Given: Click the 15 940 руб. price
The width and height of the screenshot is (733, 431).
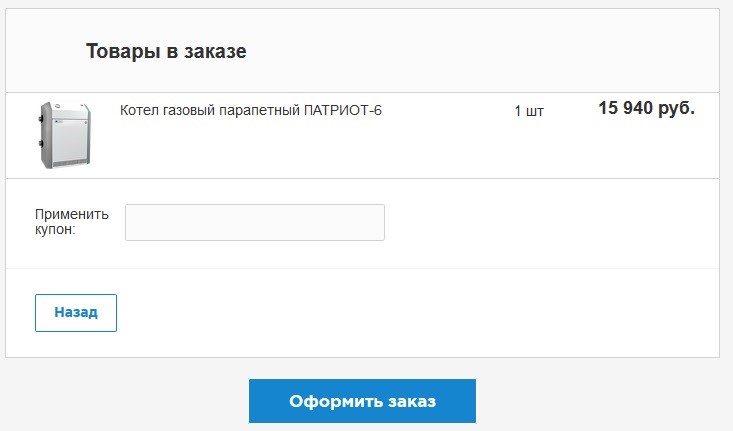Looking at the screenshot, I should pyautogui.click(x=647, y=108).
